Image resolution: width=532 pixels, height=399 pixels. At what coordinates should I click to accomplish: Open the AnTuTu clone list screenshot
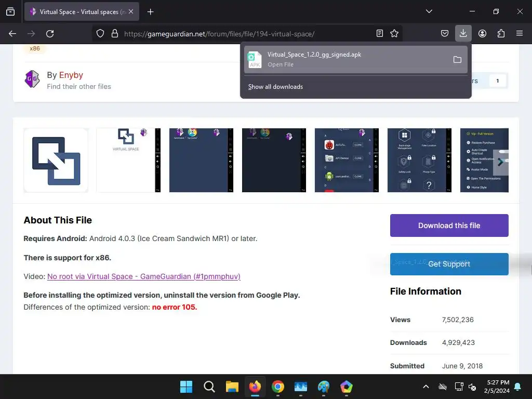[347, 160]
